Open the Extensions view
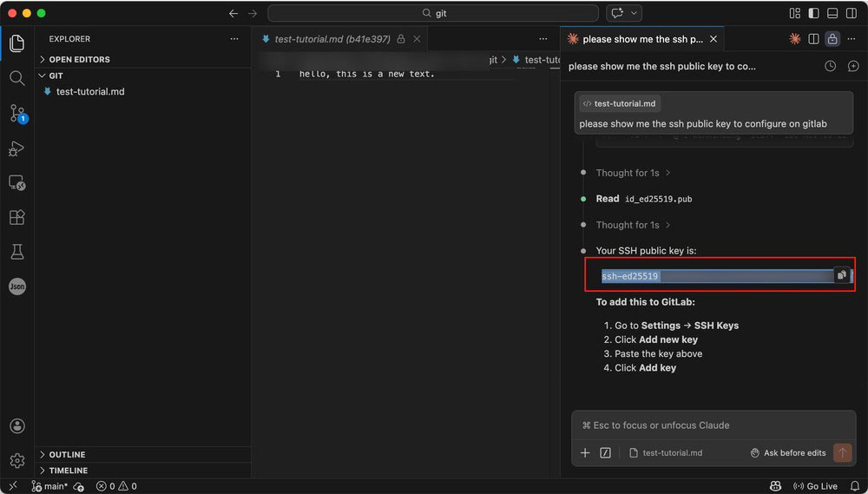The height and width of the screenshot is (494, 868). click(16, 217)
